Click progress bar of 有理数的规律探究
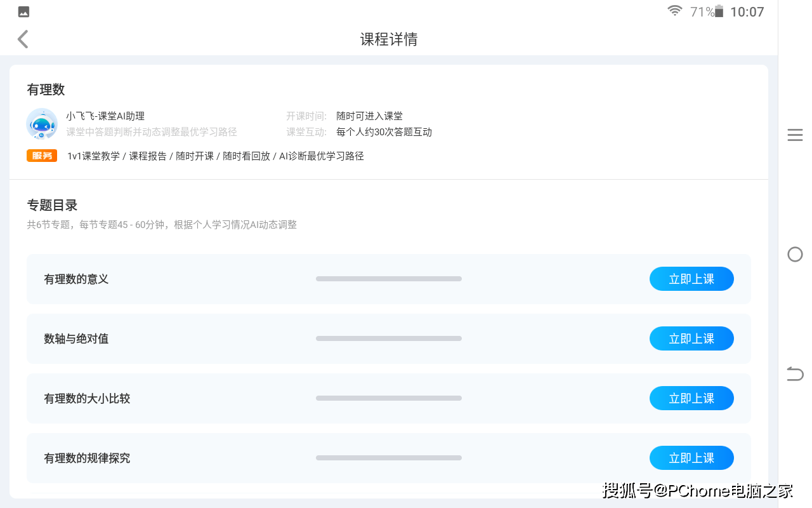Screen dimensions: 812x508 388,458
